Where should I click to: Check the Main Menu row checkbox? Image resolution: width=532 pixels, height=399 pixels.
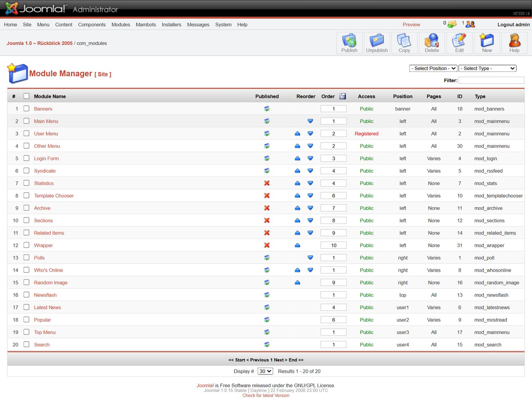26,121
